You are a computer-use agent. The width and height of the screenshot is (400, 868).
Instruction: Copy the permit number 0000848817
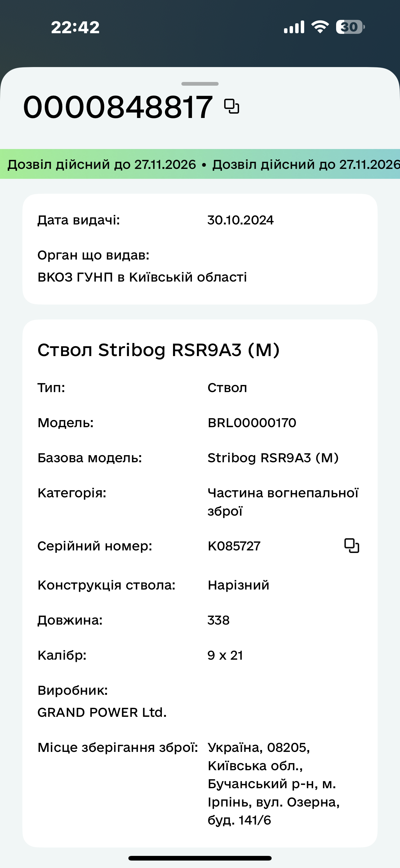tap(232, 106)
